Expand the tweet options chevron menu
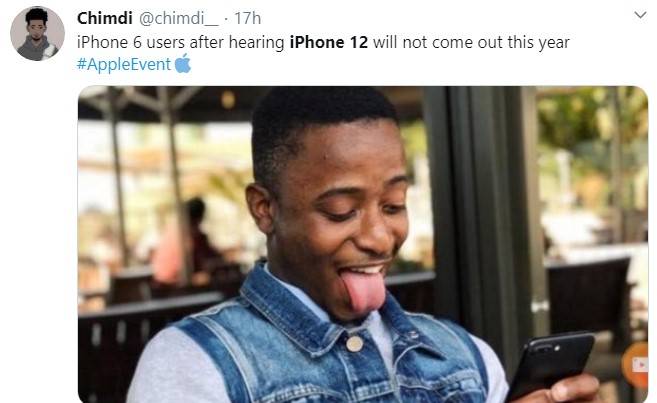The width and height of the screenshot is (657, 403). pos(640,16)
